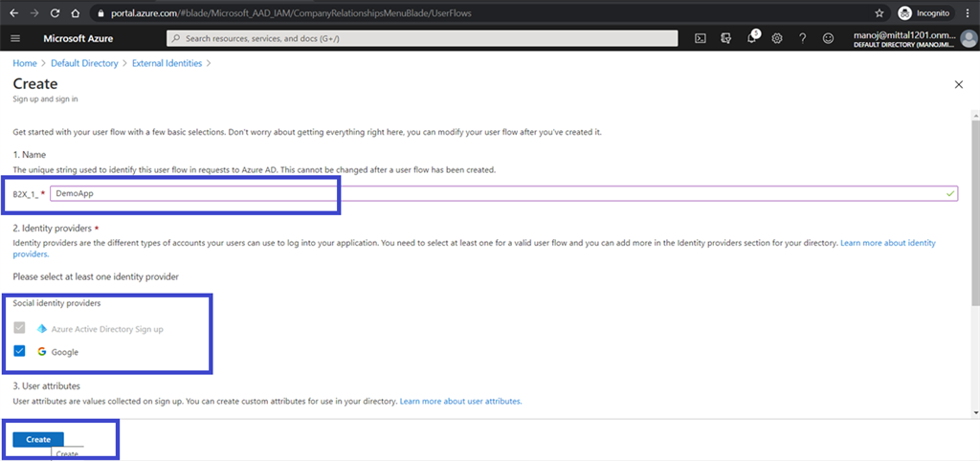Open the External Identities breadcrumb
The width and height of the screenshot is (980, 461).
coord(167,63)
